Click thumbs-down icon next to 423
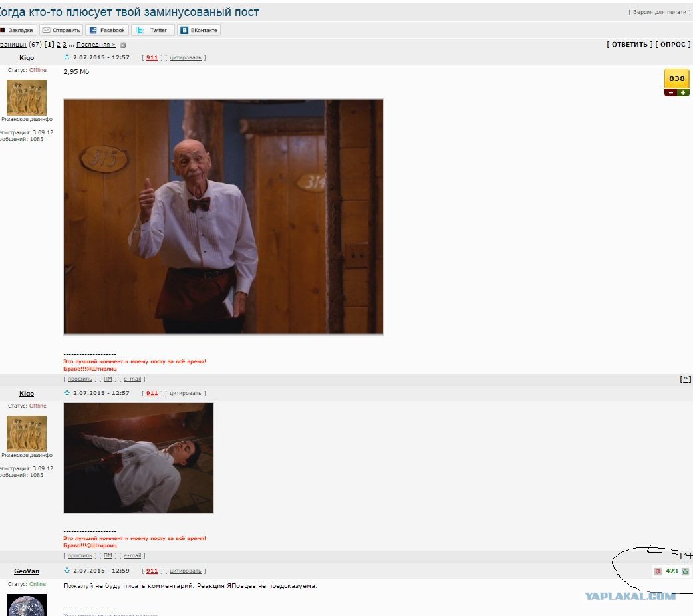The width and height of the screenshot is (693, 616). pos(658,571)
